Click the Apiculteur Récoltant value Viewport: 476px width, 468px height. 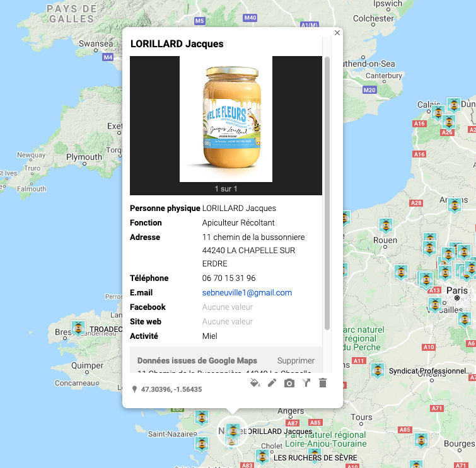238,222
